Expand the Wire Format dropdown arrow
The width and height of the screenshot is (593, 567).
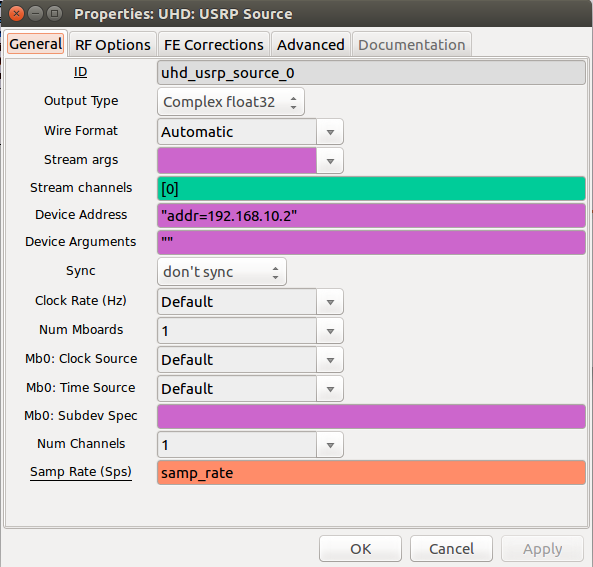coord(330,132)
